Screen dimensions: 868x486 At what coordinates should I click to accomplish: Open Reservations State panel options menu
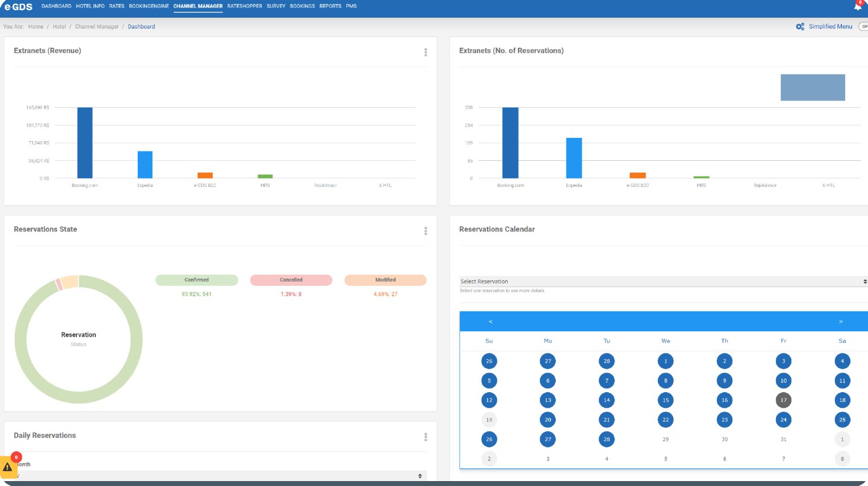click(425, 231)
